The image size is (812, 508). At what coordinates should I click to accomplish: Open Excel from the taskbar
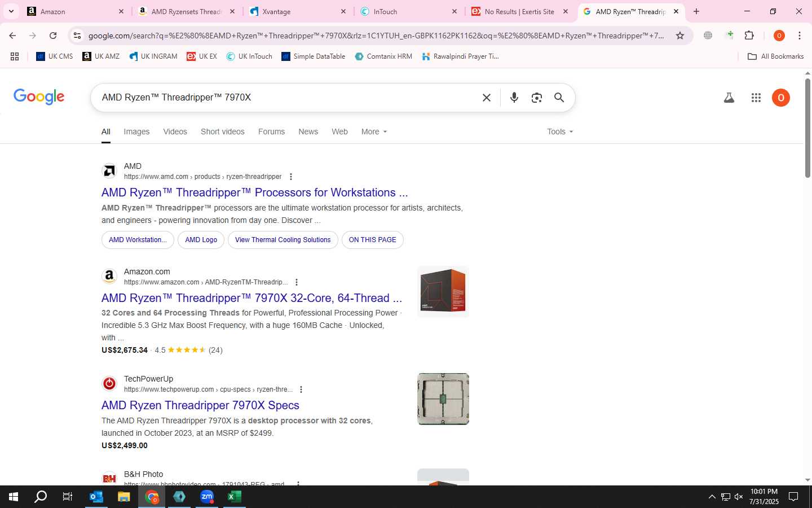click(235, 497)
